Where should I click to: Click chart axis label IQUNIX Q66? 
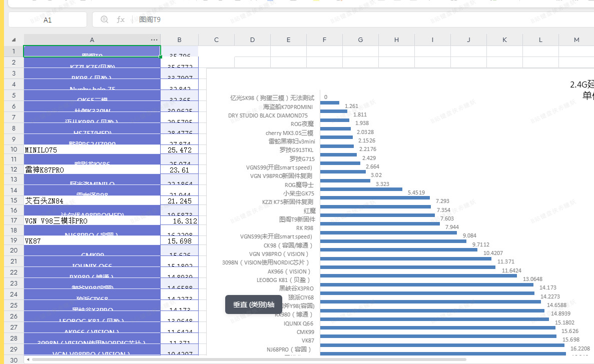(x=299, y=323)
